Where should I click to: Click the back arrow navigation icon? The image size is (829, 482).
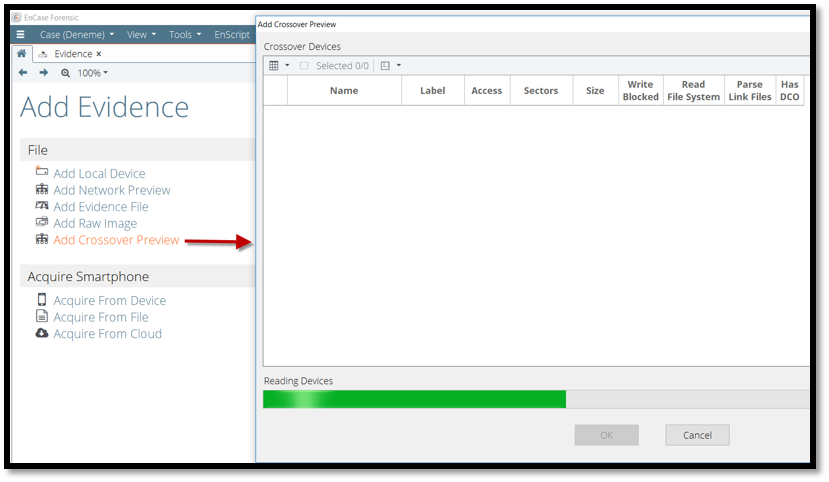tap(23, 73)
